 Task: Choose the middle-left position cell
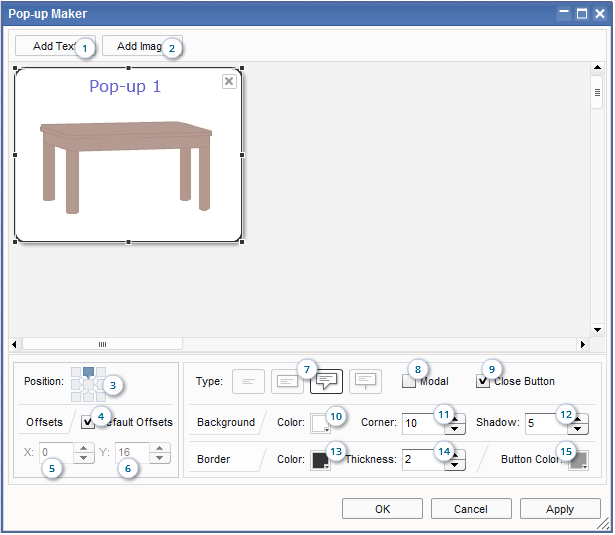coord(76,385)
